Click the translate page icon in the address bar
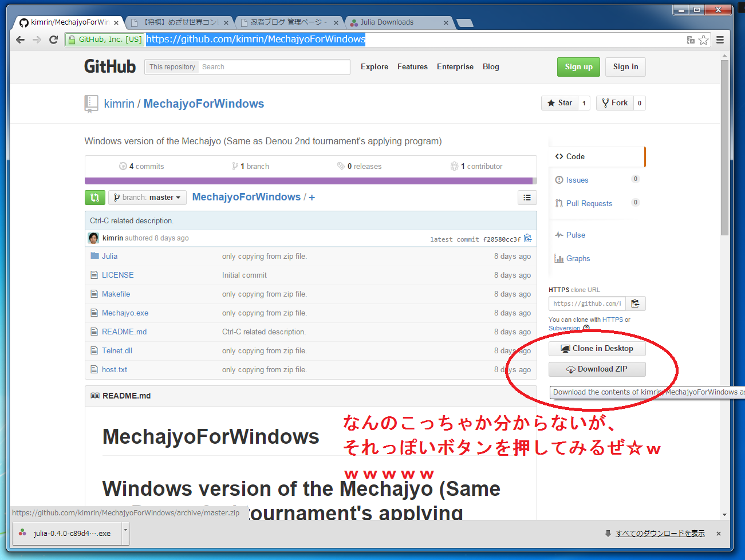Viewport: 745px width, 560px height. 691,40
